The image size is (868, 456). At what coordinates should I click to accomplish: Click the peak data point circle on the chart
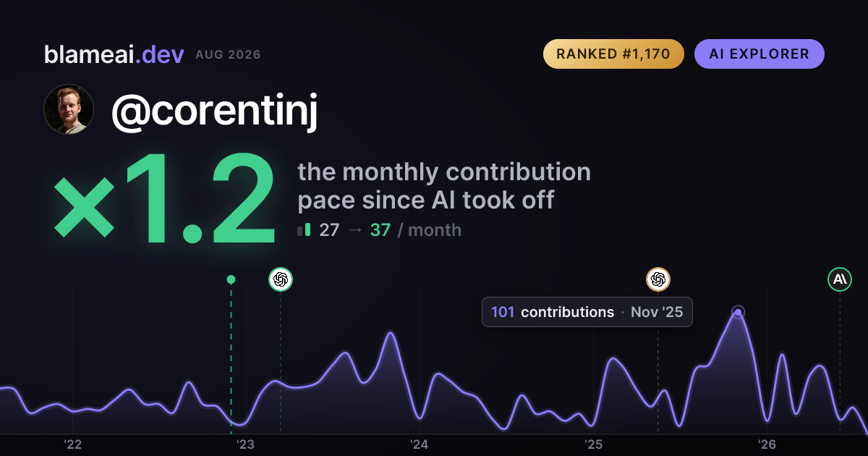coord(738,312)
